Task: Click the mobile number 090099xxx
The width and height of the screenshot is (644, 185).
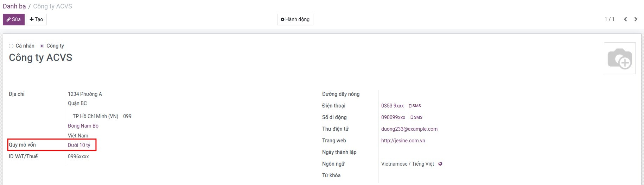Action: coord(393,117)
